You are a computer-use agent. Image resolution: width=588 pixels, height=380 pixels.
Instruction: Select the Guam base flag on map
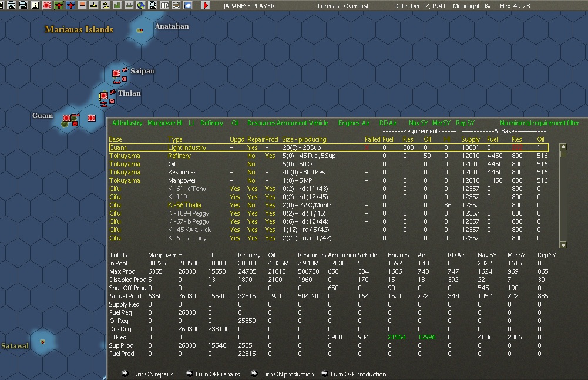tap(67, 118)
